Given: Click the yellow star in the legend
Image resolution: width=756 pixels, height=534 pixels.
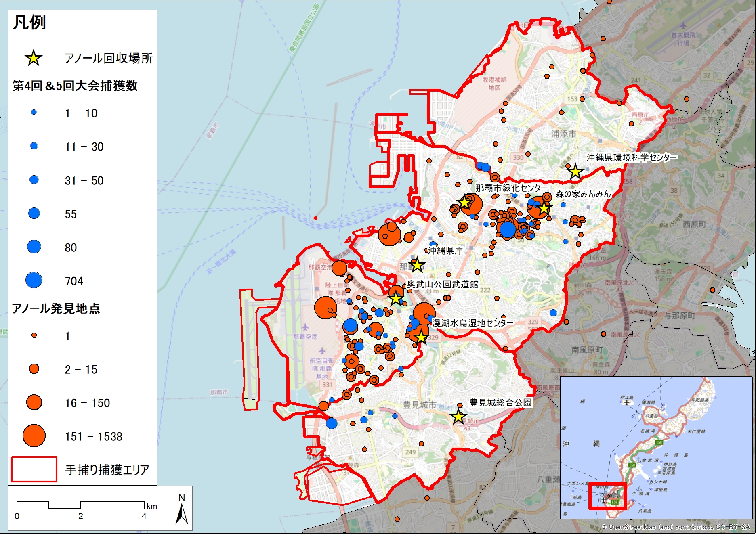Looking at the screenshot, I should (34, 58).
